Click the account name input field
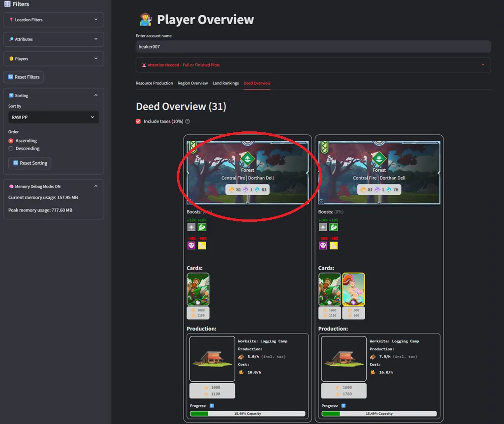This screenshot has height=424, width=504. pos(313,47)
